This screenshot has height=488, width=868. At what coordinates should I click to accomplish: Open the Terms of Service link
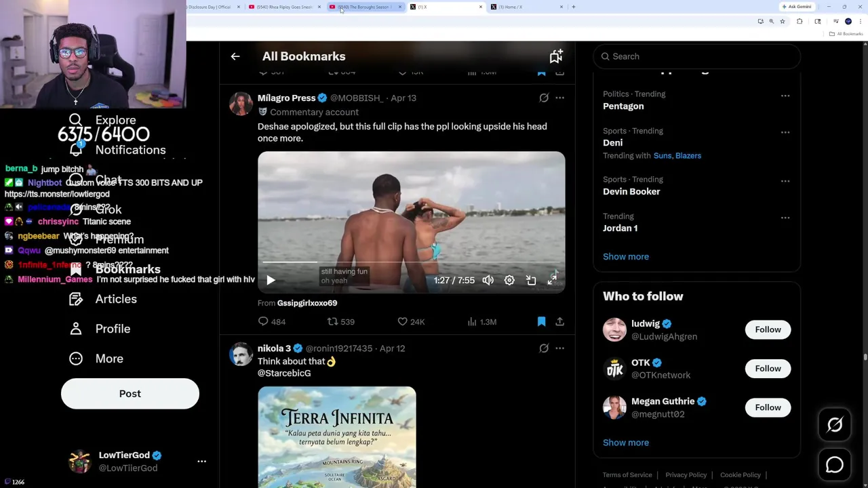click(x=627, y=475)
